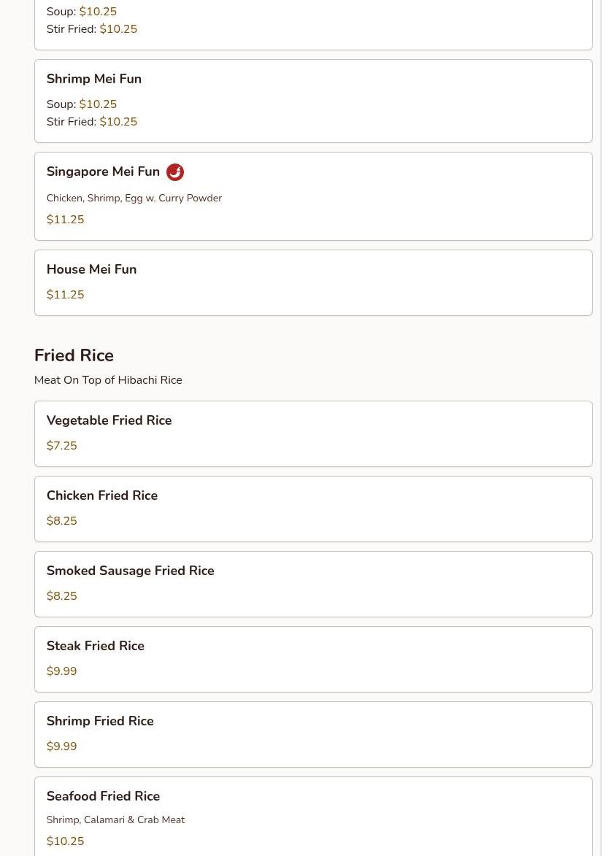Select Vegetable Fried Rice item
The width and height of the screenshot is (616, 856).
pyautogui.click(x=313, y=434)
